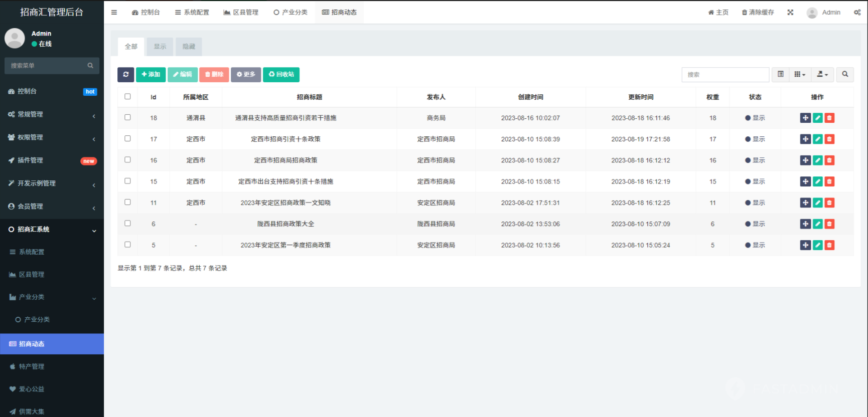Click the red delete icon for row 5
Screen dimensions: 868x417
click(829, 245)
